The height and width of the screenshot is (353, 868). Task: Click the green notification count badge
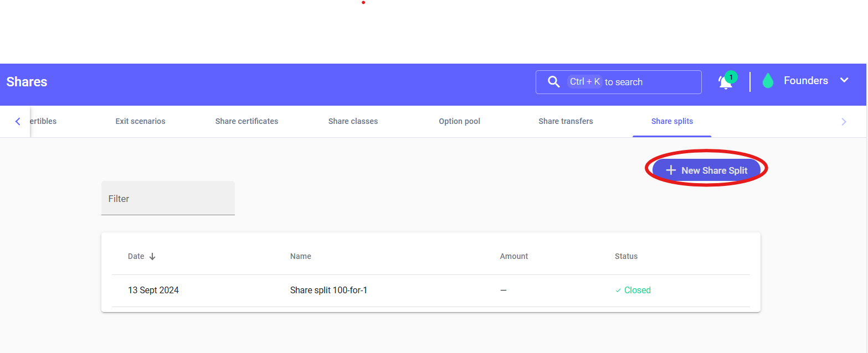coord(731,77)
